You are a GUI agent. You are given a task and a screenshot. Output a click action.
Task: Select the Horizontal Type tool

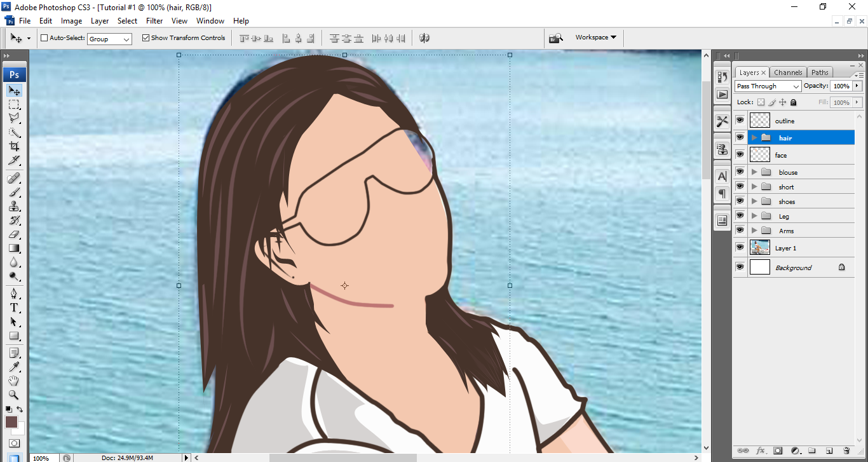tap(14, 308)
